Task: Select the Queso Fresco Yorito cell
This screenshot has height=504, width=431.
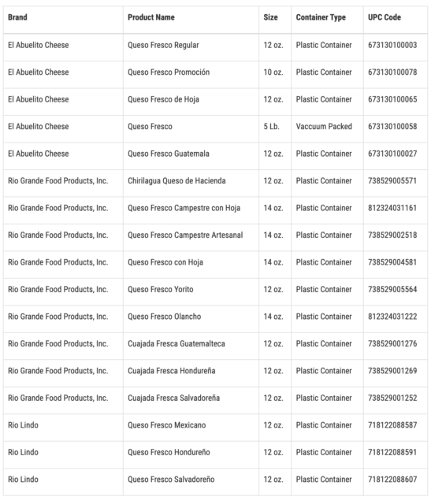Action: click(x=161, y=289)
